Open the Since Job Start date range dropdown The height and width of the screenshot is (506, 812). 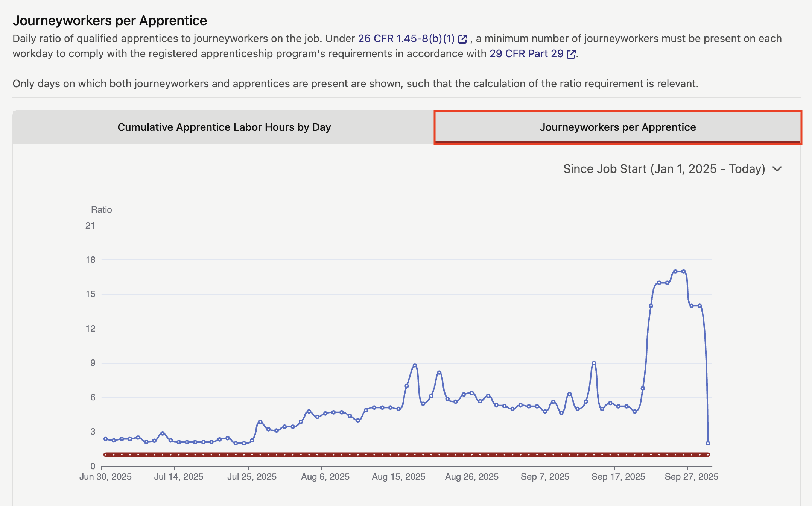click(x=664, y=169)
